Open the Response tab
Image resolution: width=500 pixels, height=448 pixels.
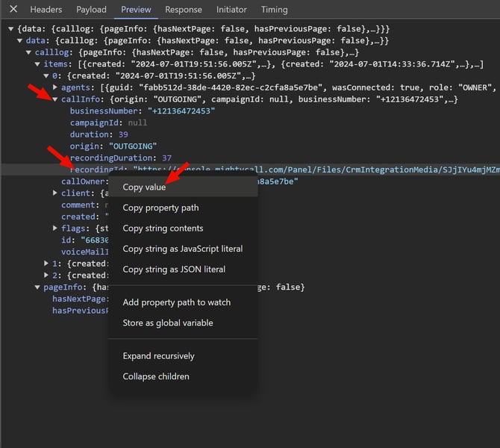click(x=184, y=10)
